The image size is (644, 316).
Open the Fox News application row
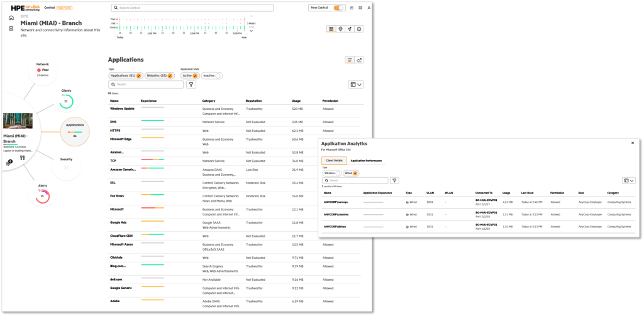[235, 199]
